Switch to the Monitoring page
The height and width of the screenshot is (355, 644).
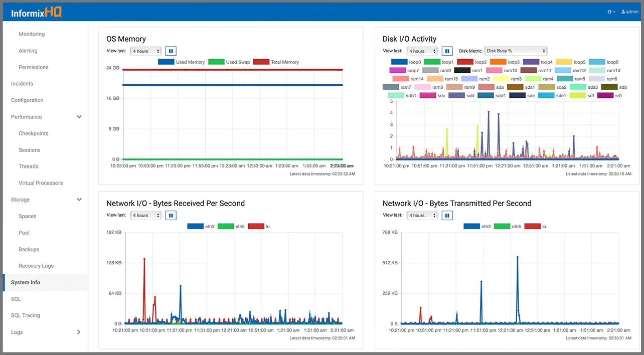31,34
